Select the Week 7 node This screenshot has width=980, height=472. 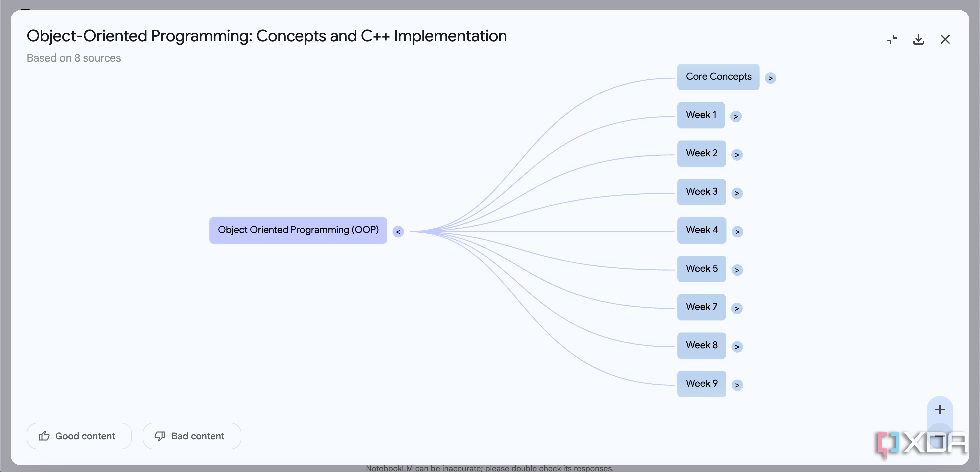tap(702, 307)
